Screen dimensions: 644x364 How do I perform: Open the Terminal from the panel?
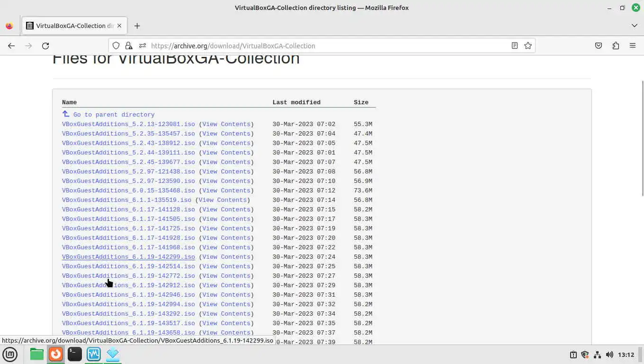(75, 354)
